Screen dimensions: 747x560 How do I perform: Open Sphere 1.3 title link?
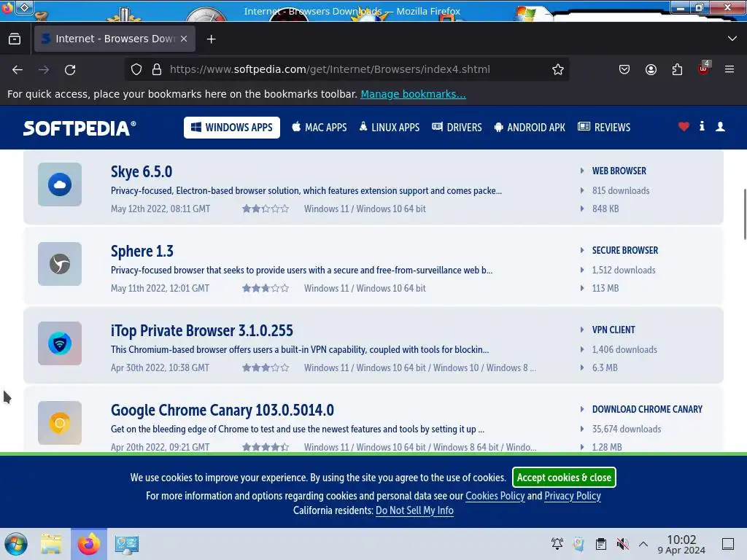pyautogui.click(x=142, y=252)
